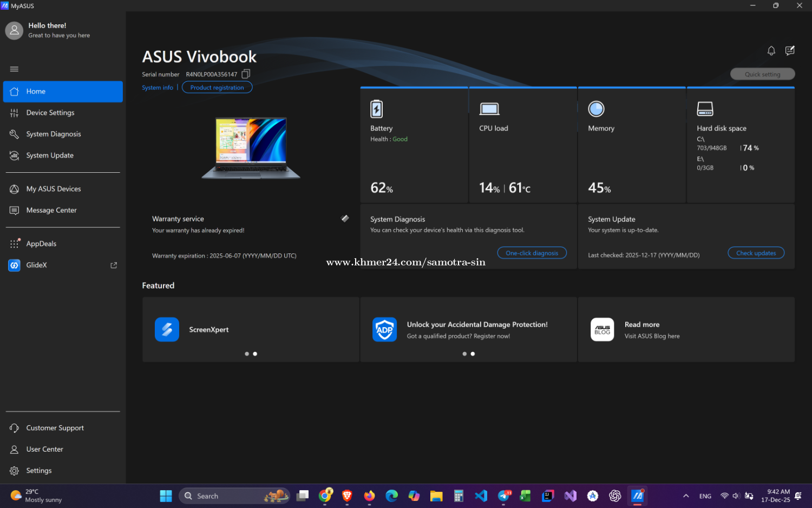The image size is (812, 508).
Task: Open the ASUS Blog icon
Action: (602, 329)
